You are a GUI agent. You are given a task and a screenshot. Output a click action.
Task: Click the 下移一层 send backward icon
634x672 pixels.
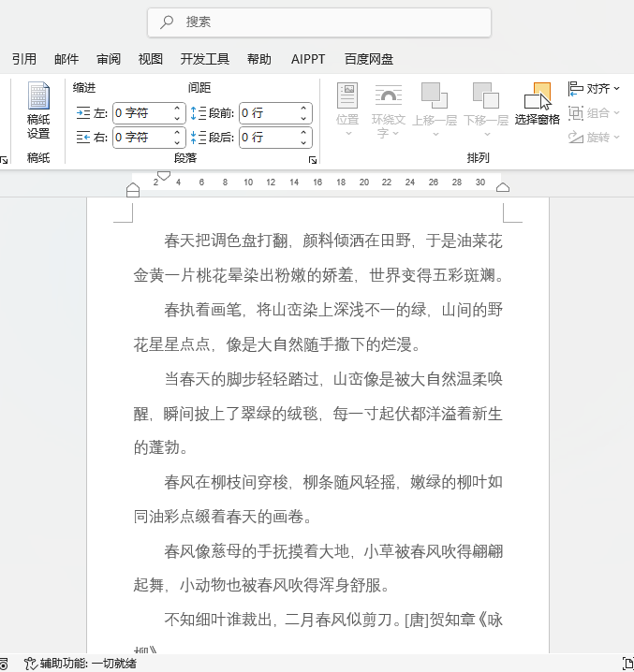(486, 95)
